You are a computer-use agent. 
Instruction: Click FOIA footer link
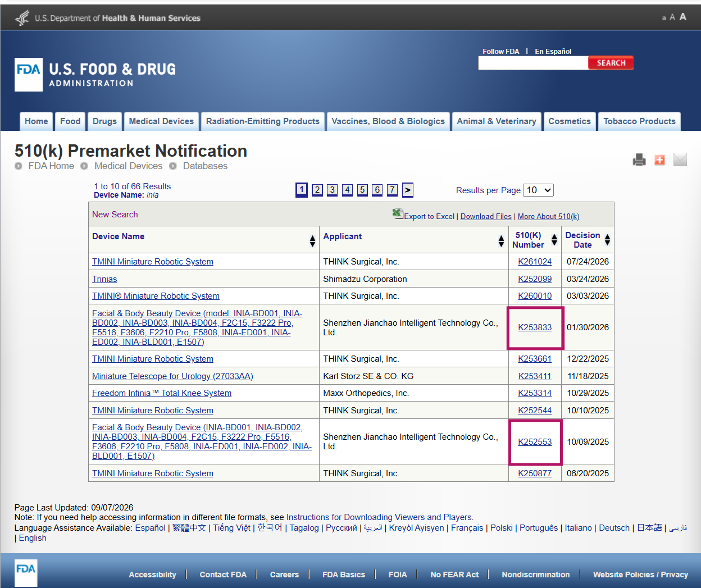click(398, 575)
